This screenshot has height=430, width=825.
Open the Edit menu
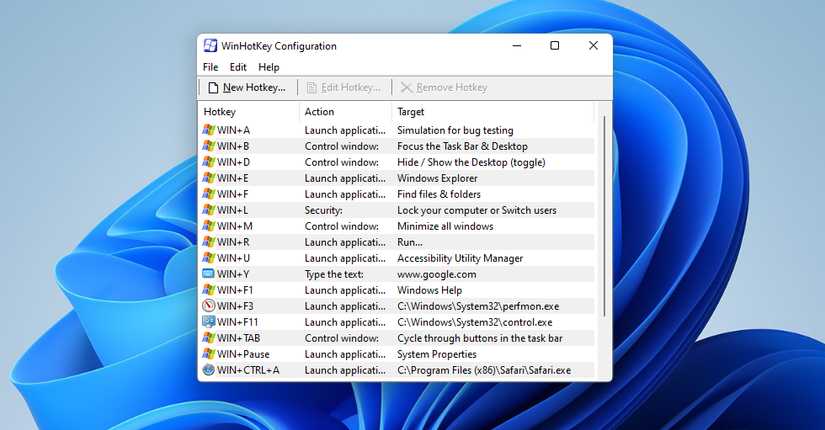(238, 67)
